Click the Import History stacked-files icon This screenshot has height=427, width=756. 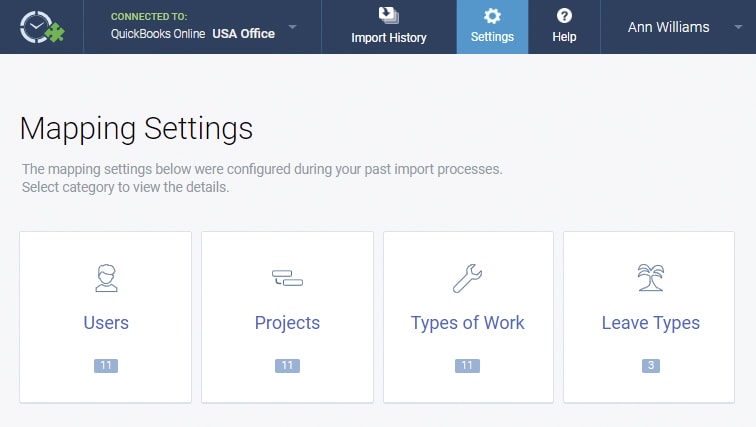(389, 15)
